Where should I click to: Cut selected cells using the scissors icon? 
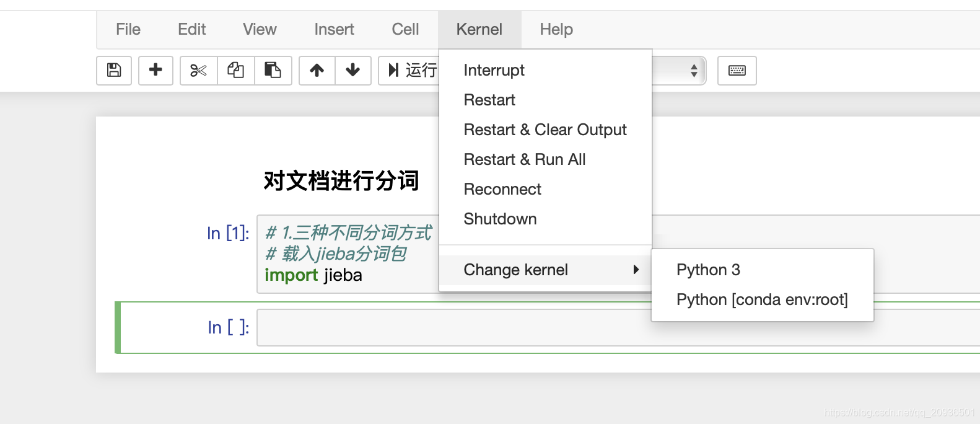click(x=198, y=70)
